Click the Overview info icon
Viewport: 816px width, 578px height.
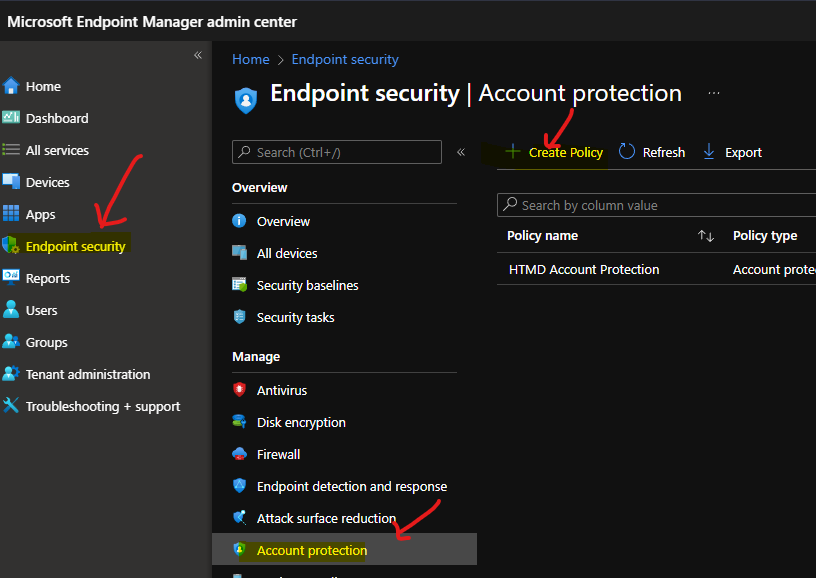pos(239,221)
